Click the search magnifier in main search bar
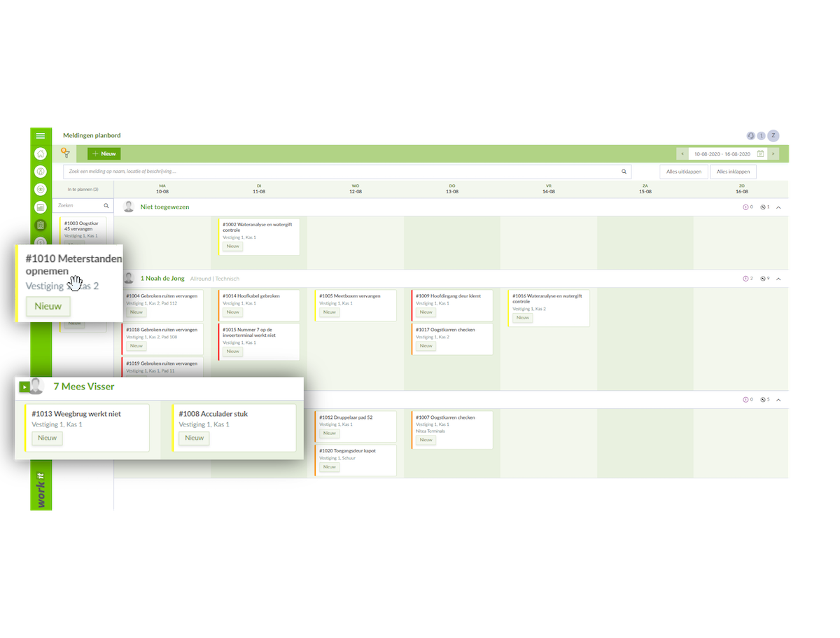This screenshot has height=638, width=840. tap(624, 172)
